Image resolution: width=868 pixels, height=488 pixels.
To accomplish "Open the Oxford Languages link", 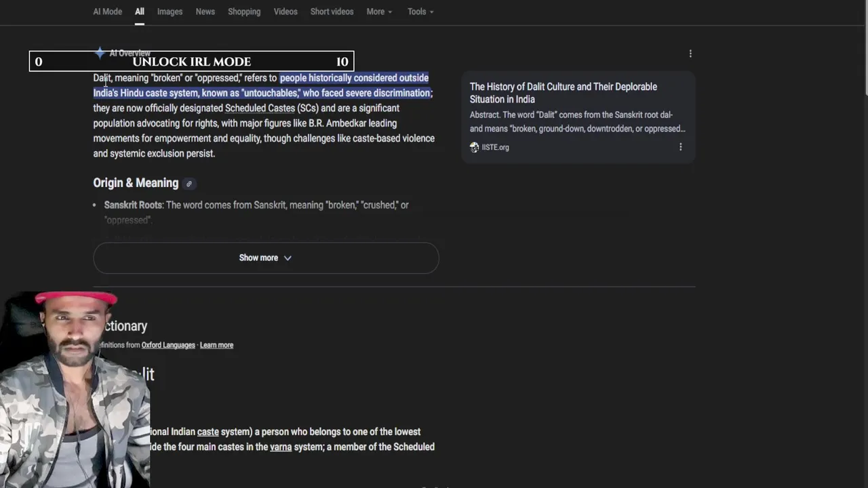I will [x=168, y=345].
